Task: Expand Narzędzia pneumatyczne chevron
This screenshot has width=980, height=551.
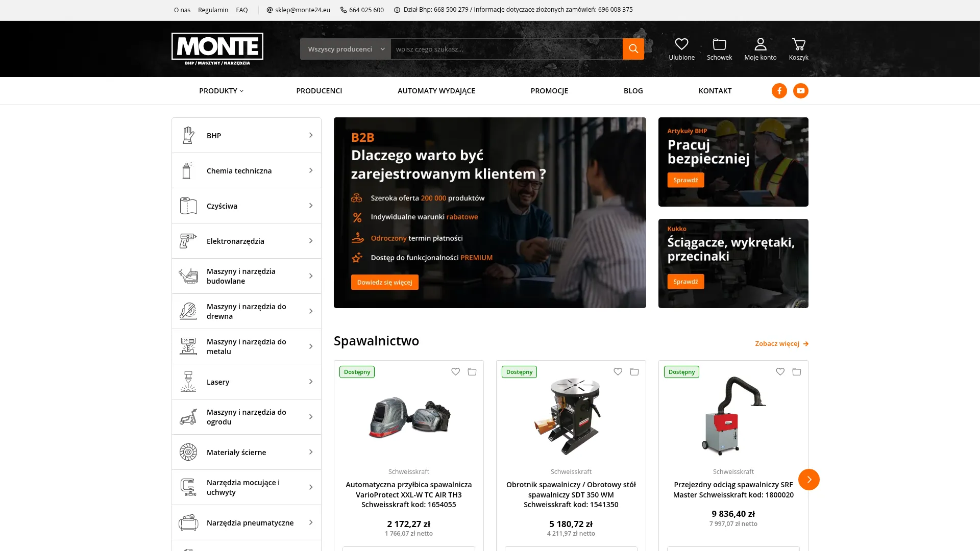Action: [311, 522]
